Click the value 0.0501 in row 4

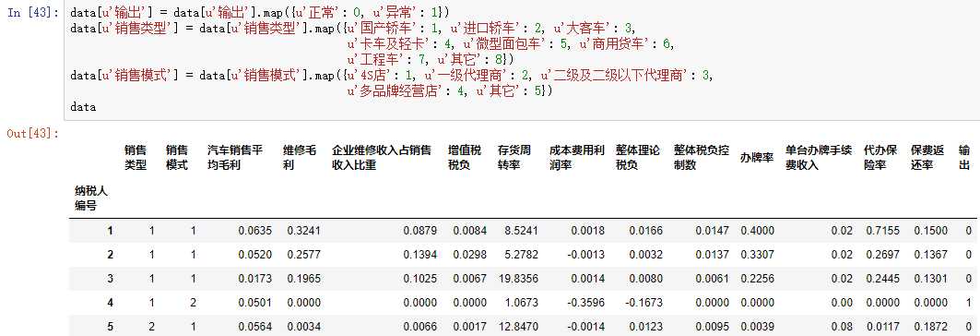255,303
